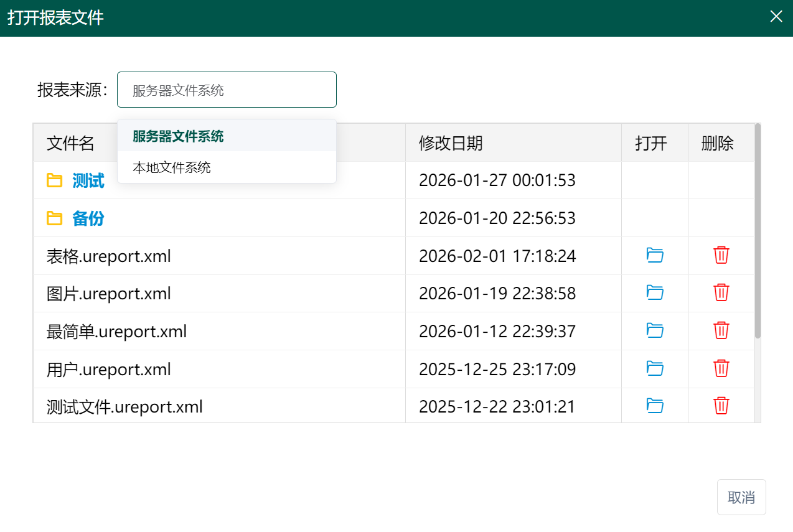
Task: Open 测试文件.ureport.xml with its folder icon
Action: (654, 406)
